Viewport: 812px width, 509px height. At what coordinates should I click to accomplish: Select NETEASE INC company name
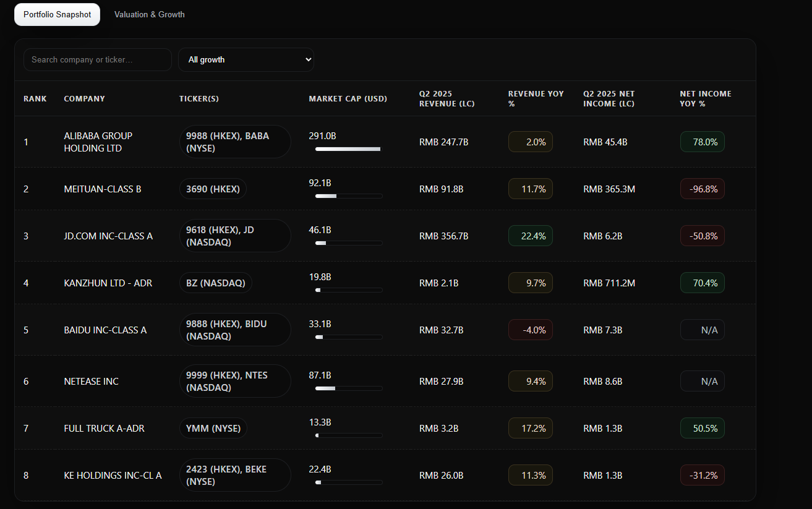(92, 382)
